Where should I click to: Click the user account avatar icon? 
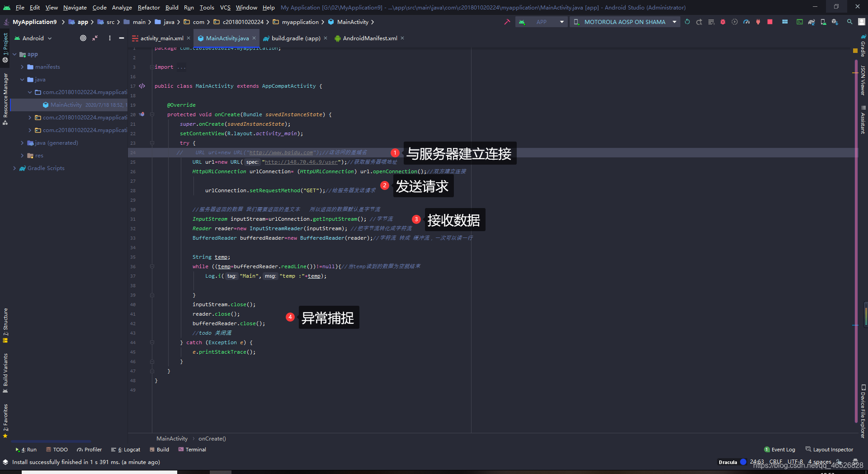tap(862, 22)
